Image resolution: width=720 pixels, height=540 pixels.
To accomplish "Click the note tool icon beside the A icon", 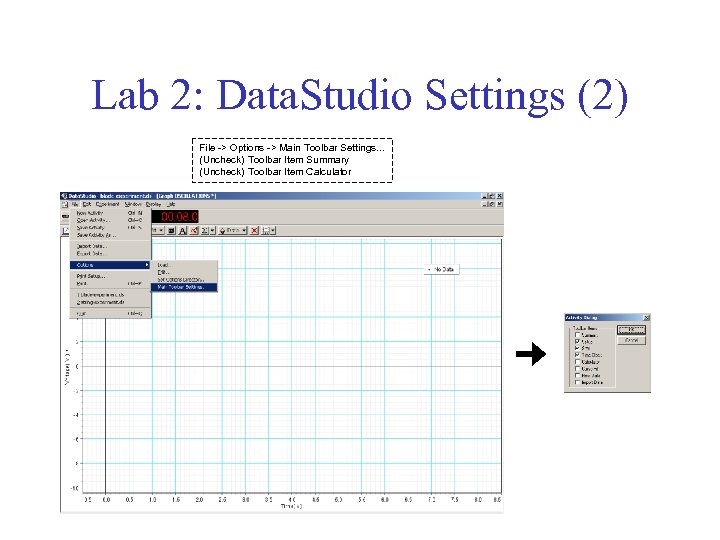I will pos(194,231).
